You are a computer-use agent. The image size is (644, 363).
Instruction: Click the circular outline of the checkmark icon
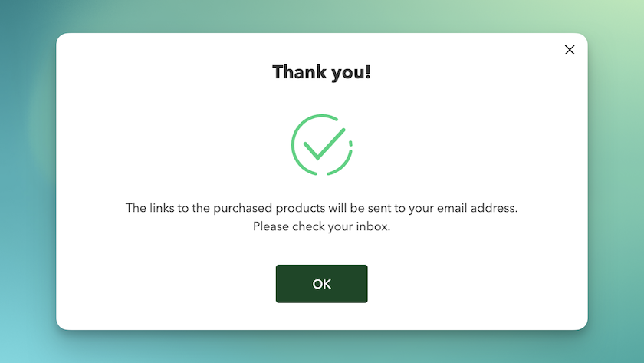(293, 145)
